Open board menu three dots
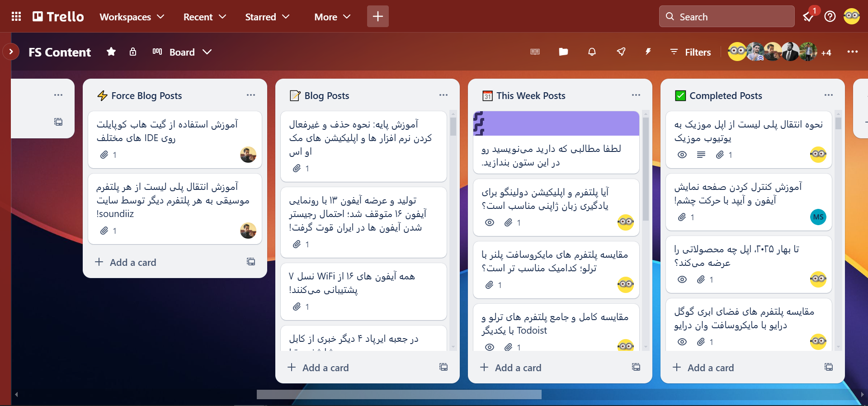This screenshot has height=406, width=868. click(x=853, y=52)
